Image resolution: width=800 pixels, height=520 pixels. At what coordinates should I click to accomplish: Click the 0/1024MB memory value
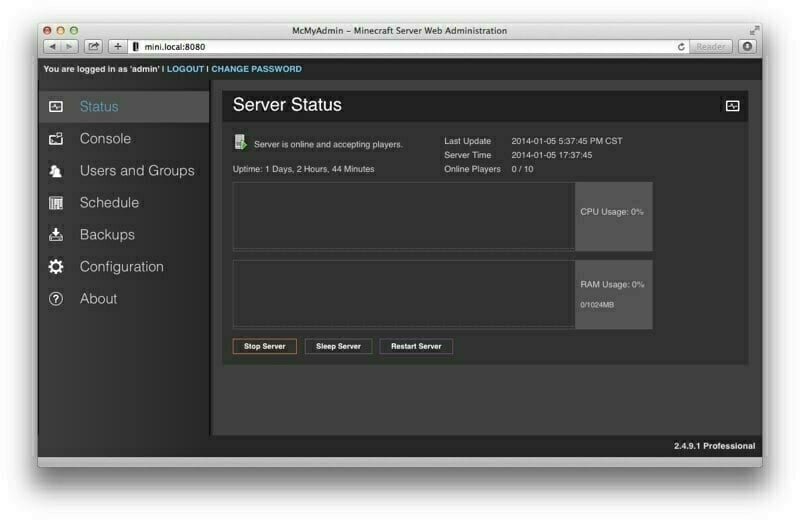coord(597,305)
